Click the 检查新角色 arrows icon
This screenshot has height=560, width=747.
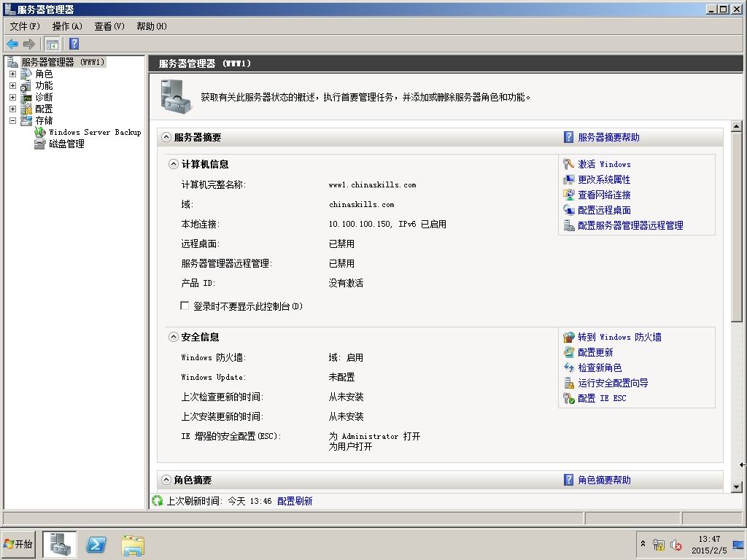tap(568, 367)
